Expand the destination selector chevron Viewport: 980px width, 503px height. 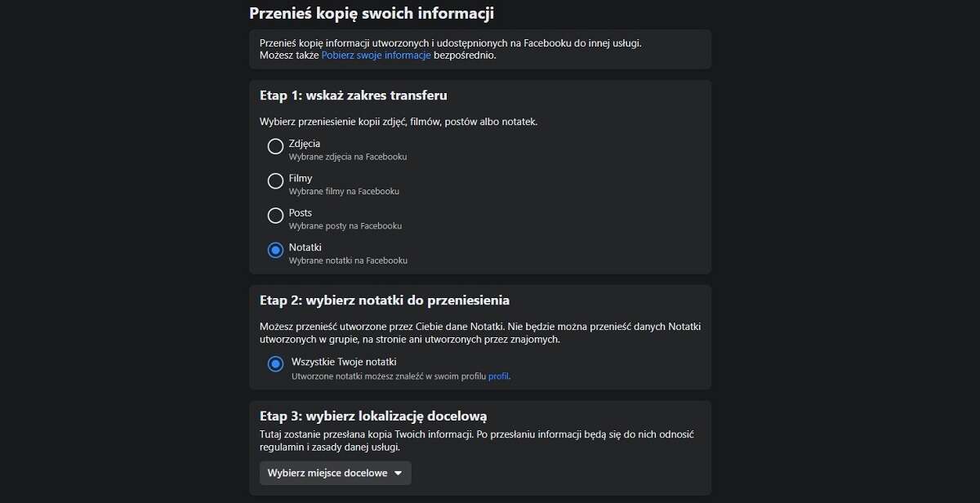click(x=398, y=473)
